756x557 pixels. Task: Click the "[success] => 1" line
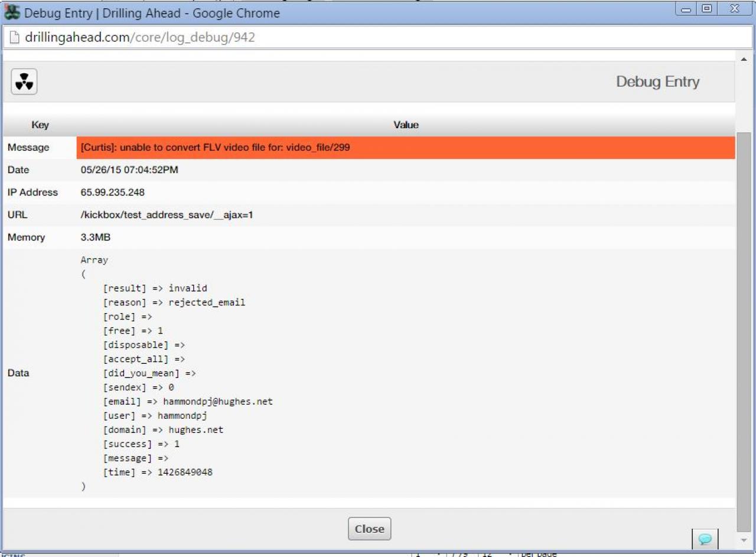[x=141, y=444]
